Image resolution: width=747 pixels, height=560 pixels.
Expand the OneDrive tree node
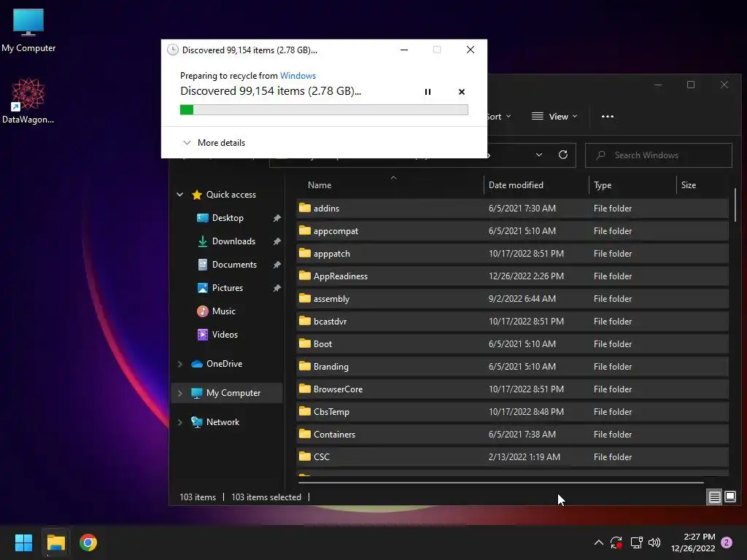tap(179, 364)
